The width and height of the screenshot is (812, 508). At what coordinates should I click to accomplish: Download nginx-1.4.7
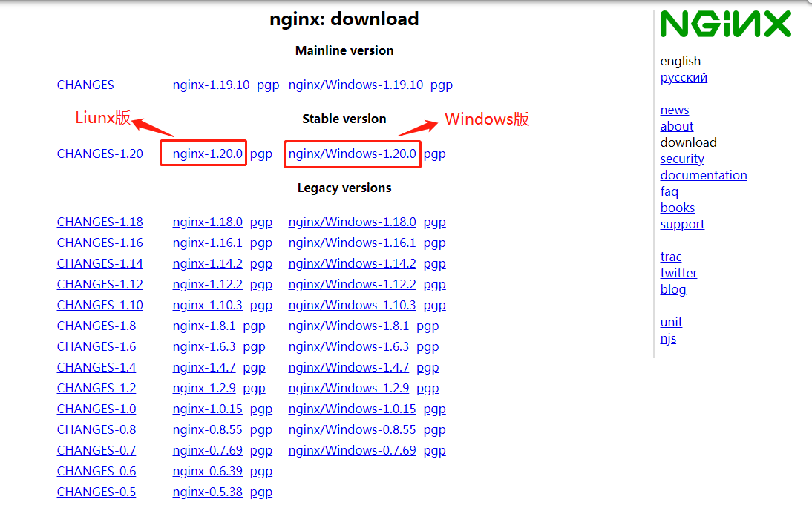pyautogui.click(x=204, y=367)
